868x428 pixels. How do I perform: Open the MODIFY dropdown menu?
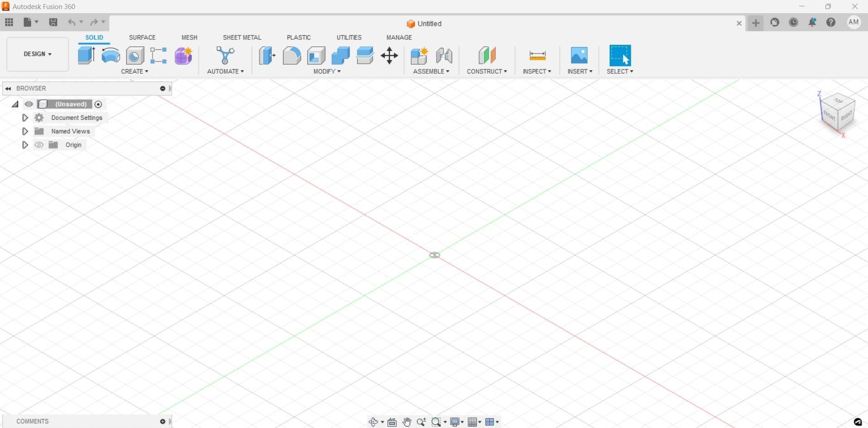tap(327, 71)
